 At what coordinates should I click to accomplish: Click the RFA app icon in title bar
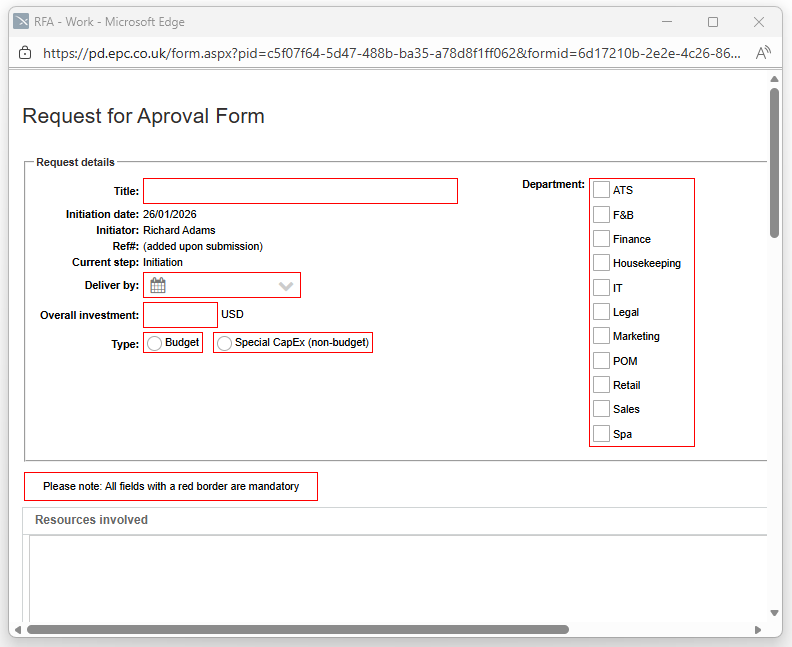(21, 22)
